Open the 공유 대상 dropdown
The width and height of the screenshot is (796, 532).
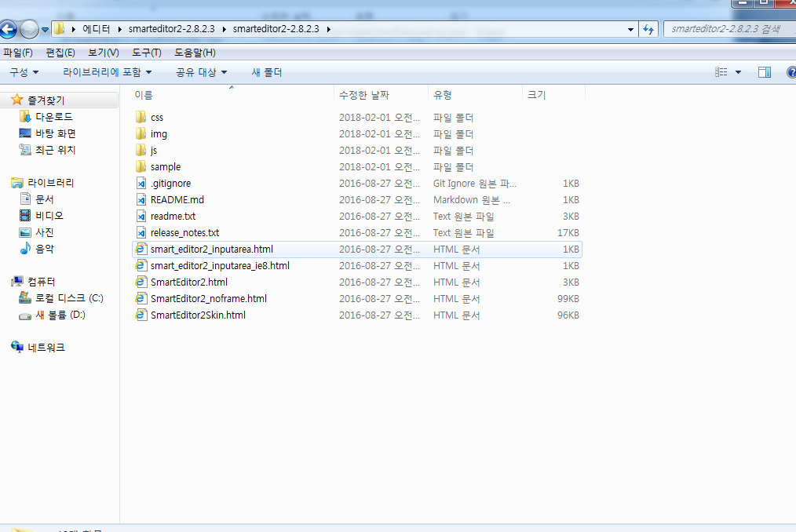[x=202, y=72]
